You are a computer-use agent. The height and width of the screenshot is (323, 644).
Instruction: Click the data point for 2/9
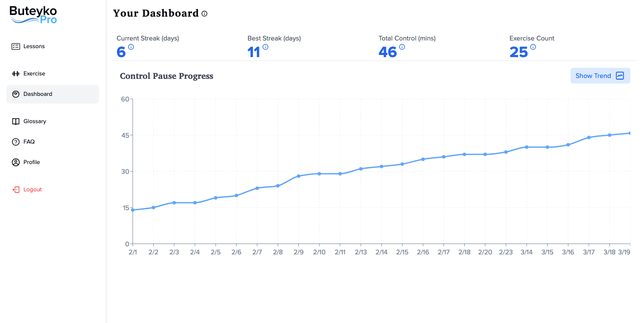[298, 176]
